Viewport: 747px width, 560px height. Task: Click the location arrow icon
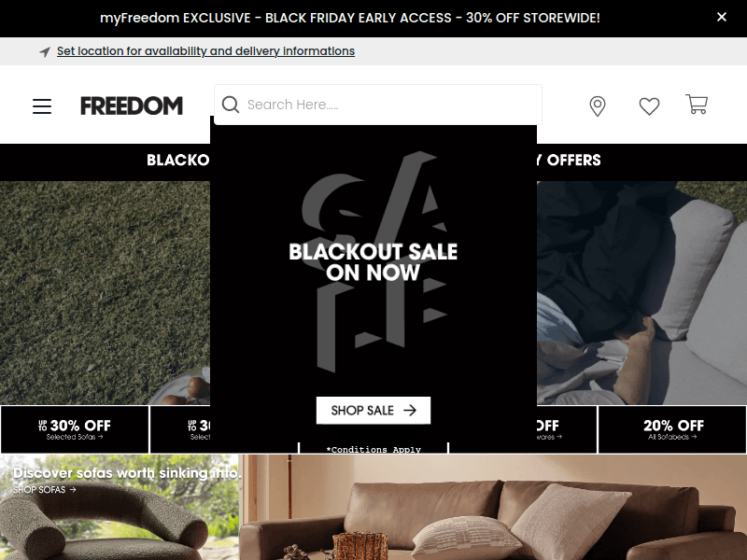(x=45, y=51)
